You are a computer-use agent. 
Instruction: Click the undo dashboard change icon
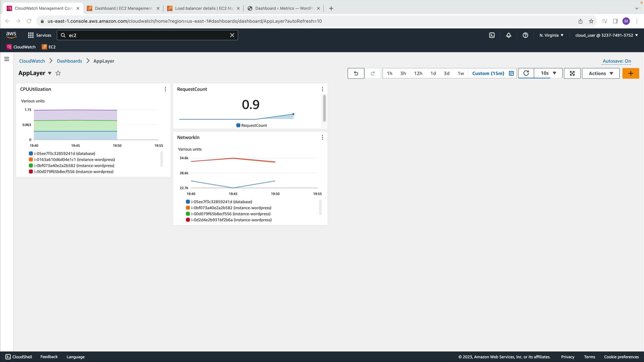point(356,73)
